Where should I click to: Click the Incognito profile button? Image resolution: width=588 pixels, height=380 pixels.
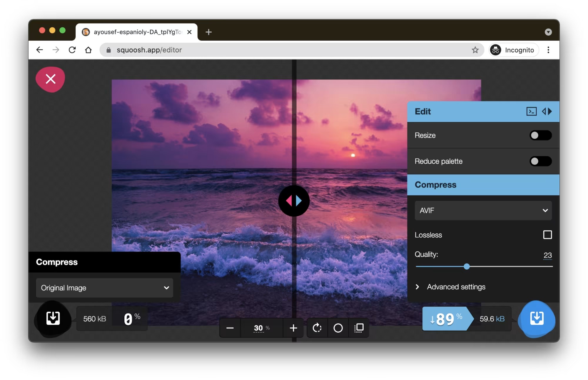tap(514, 50)
